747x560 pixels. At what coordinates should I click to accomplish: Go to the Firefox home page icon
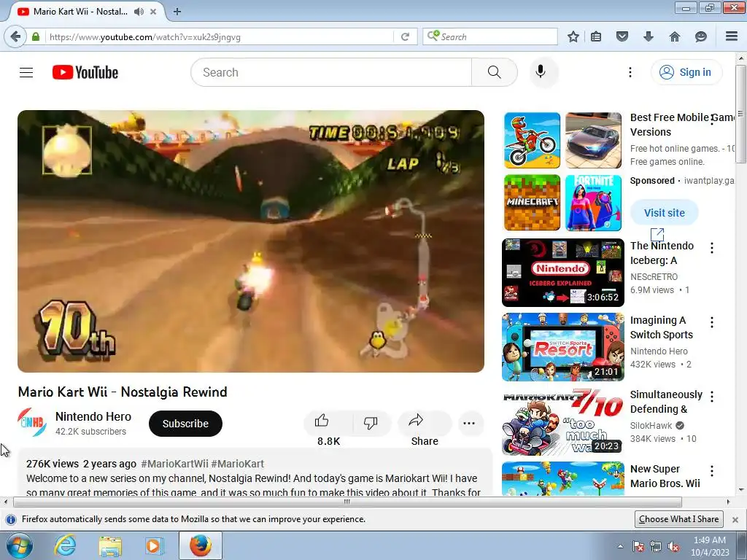(x=675, y=36)
